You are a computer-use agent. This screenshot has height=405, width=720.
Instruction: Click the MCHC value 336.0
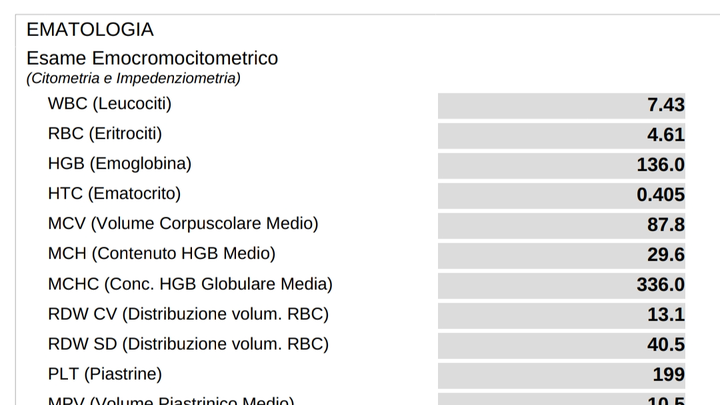click(x=661, y=285)
